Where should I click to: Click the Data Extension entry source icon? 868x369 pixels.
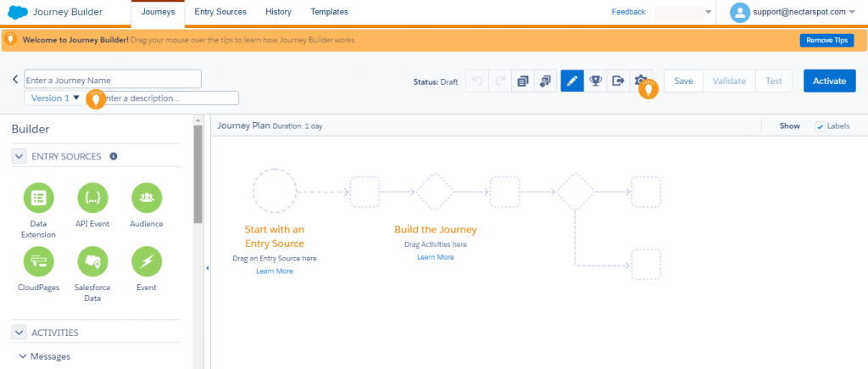(x=38, y=198)
